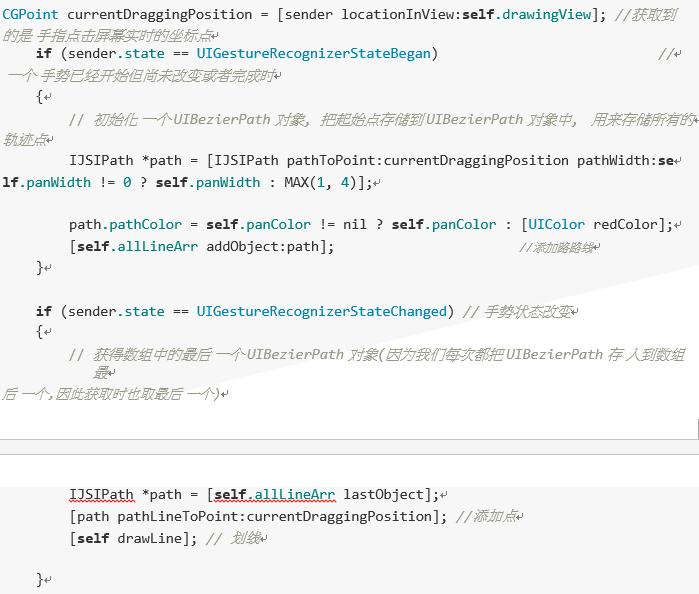Click underlined IJSIPath before *path
699x594 pixels.
(x=101, y=495)
